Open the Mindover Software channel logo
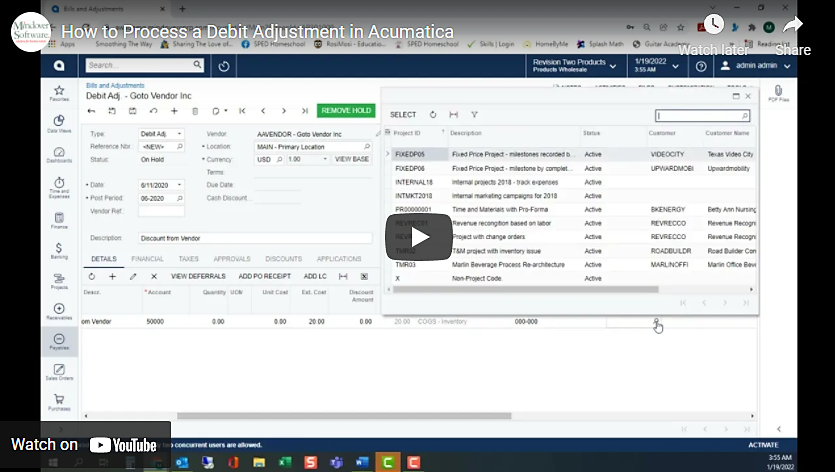Viewport: 835px width, 472px height. click(x=30, y=31)
